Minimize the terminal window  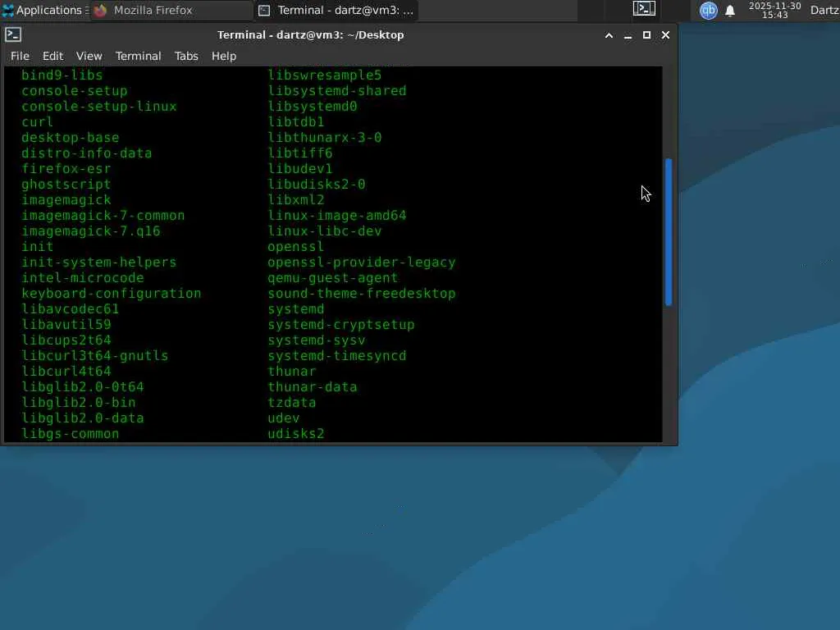point(628,35)
